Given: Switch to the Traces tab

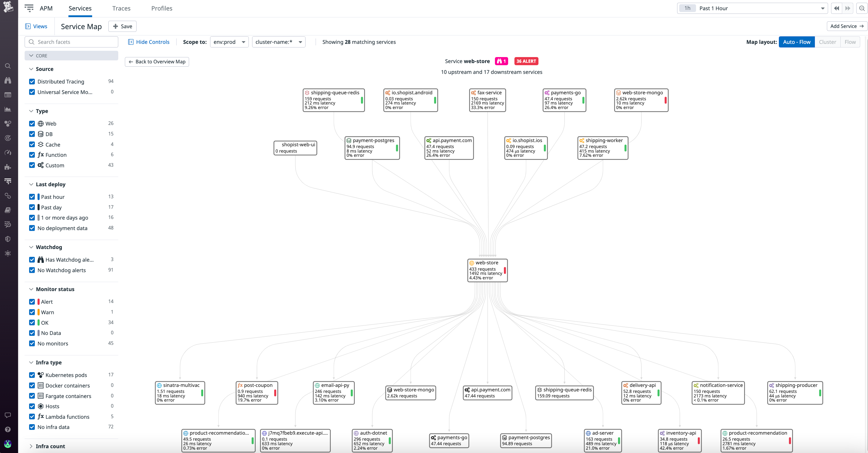Looking at the screenshot, I should point(121,8).
